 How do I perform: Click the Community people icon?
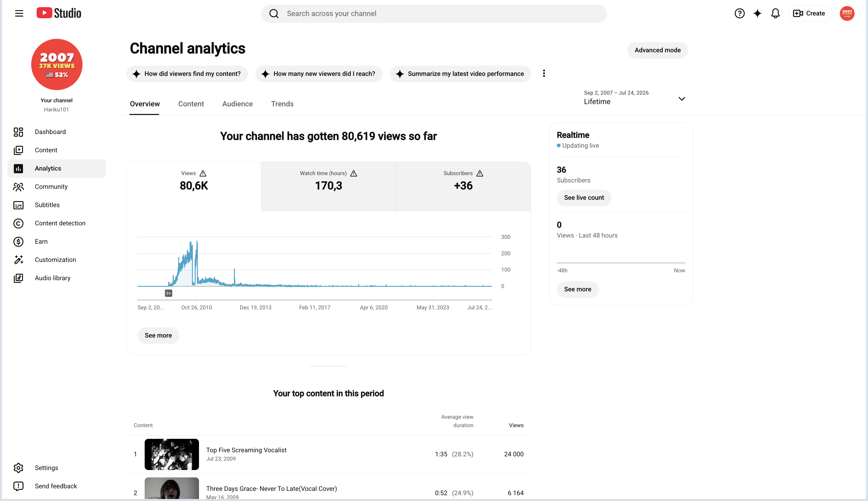(x=18, y=187)
